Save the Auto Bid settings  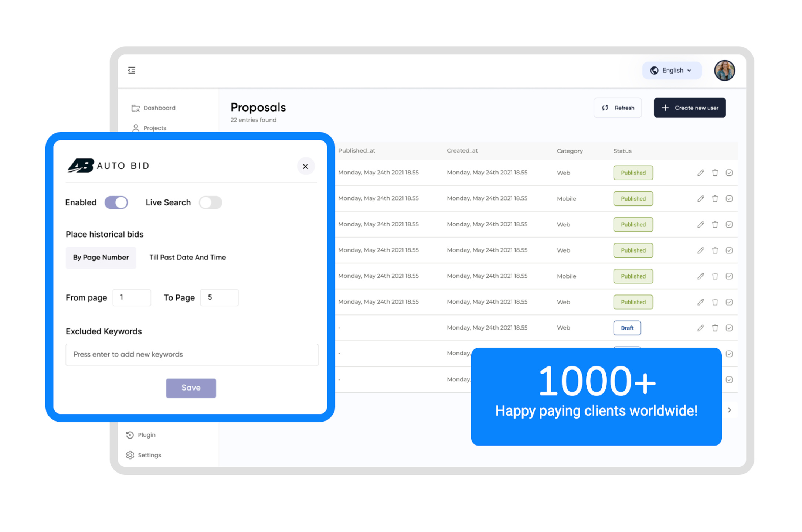[x=191, y=388]
